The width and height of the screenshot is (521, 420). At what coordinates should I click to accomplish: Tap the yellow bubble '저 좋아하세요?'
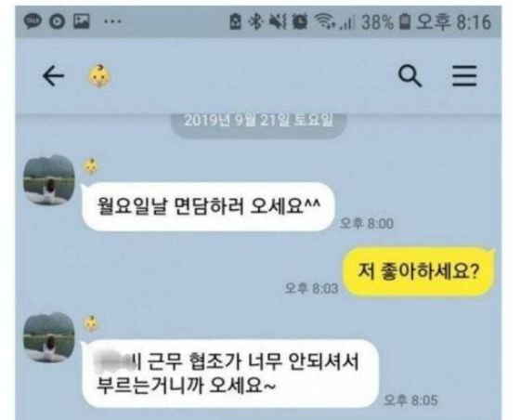tap(419, 271)
